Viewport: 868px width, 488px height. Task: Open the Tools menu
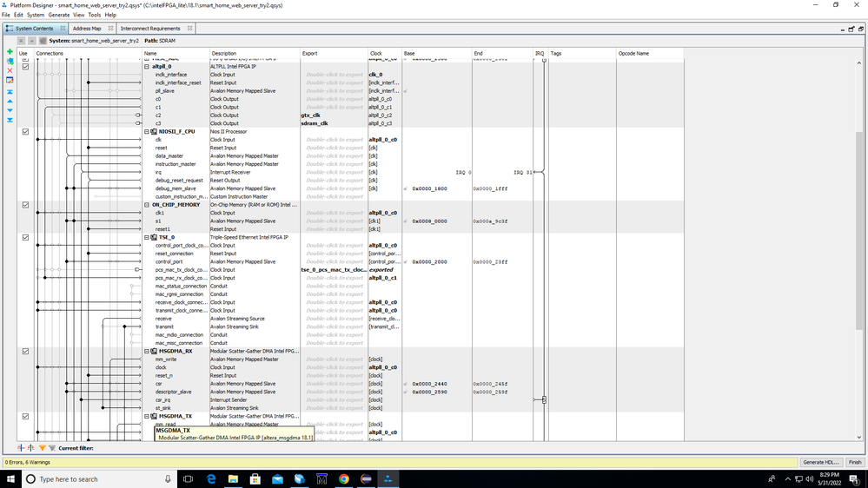click(x=95, y=15)
